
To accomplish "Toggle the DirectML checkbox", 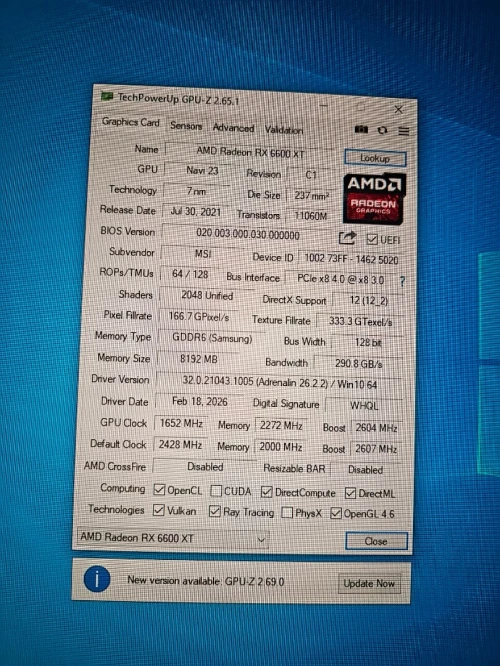I will [350, 493].
